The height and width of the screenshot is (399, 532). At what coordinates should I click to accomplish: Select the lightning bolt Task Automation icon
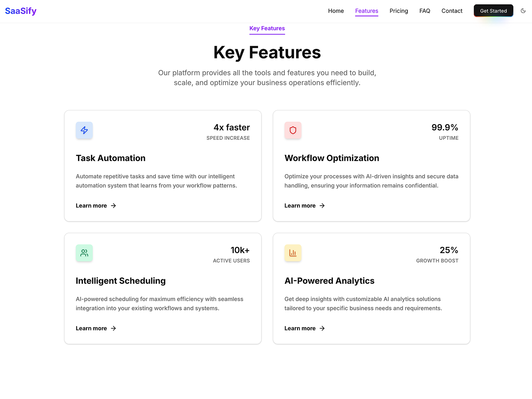[84, 130]
